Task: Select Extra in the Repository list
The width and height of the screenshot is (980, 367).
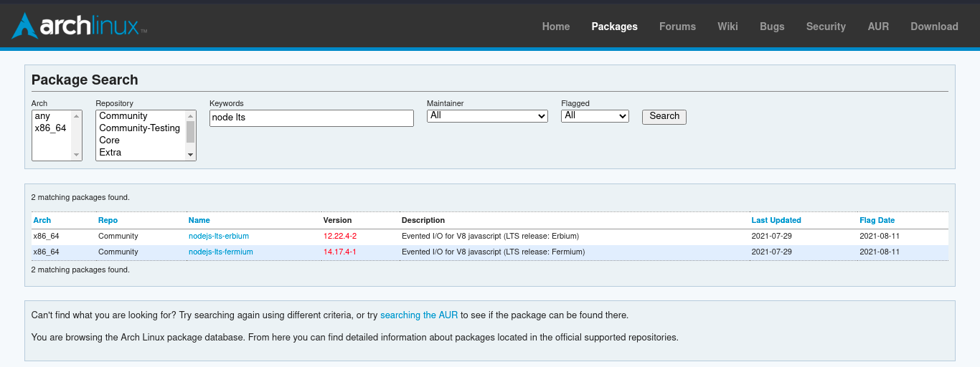Action: [x=141, y=153]
